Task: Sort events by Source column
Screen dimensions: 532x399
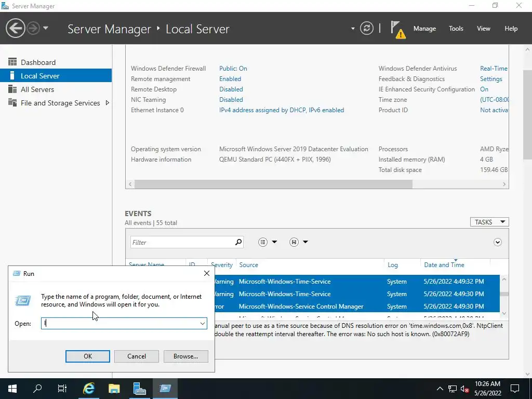Action: click(248, 264)
